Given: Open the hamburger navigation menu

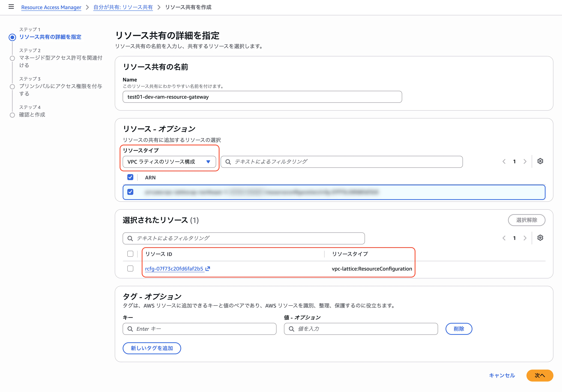Looking at the screenshot, I should 11,7.
